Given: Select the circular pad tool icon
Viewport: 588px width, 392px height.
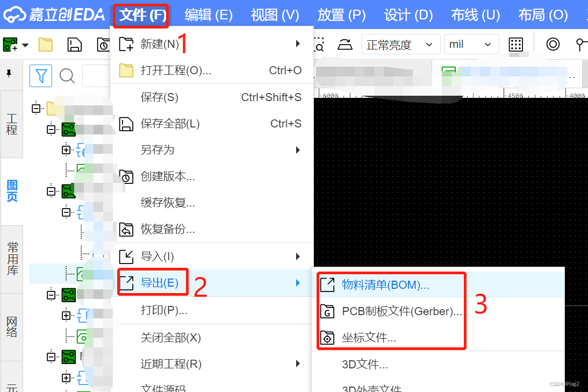Looking at the screenshot, I should tap(553, 44).
